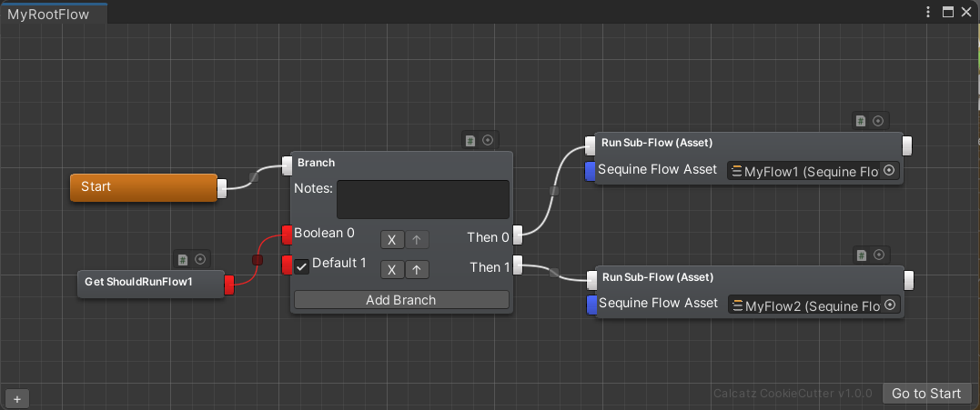Click reroute handle on Then 1 connection

point(554,273)
